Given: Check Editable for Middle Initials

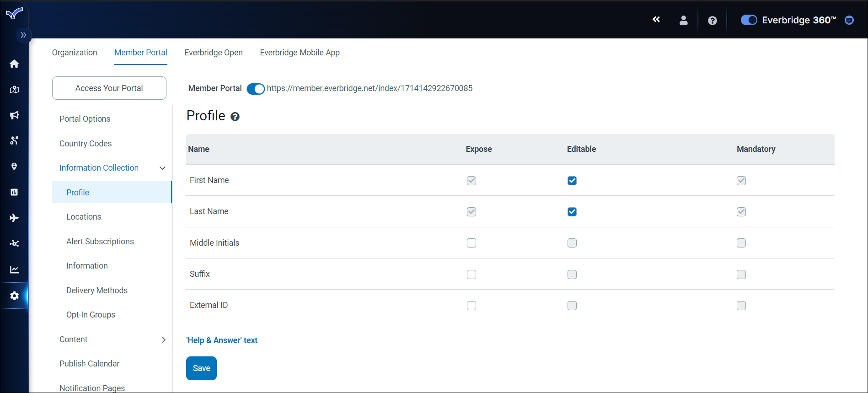Looking at the screenshot, I should [572, 243].
